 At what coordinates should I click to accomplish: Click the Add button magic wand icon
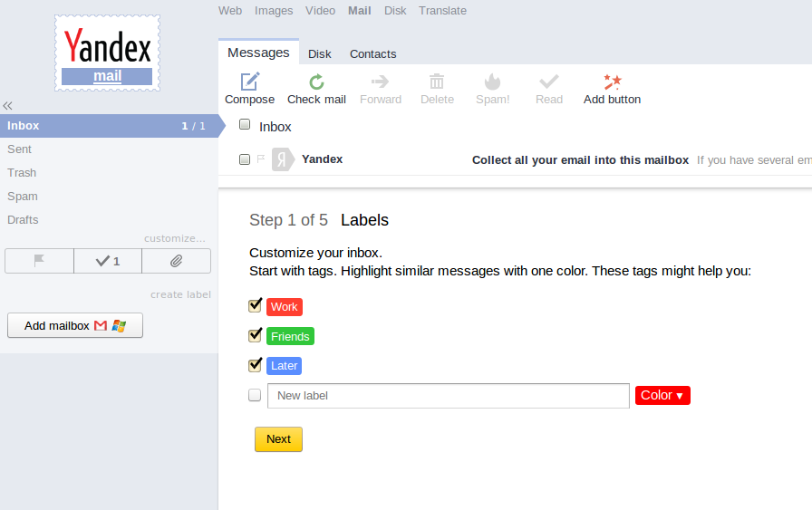click(612, 82)
